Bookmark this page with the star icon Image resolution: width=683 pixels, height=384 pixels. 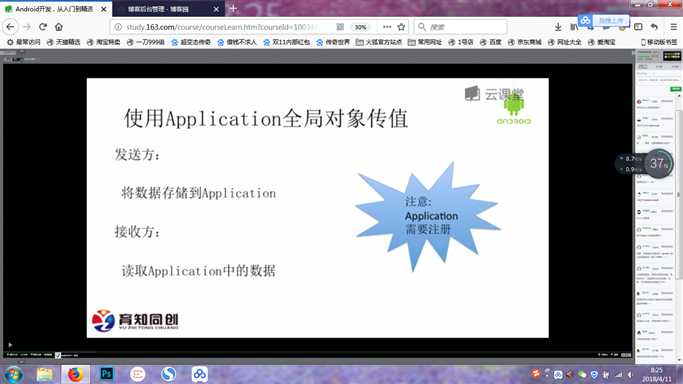tap(401, 27)
